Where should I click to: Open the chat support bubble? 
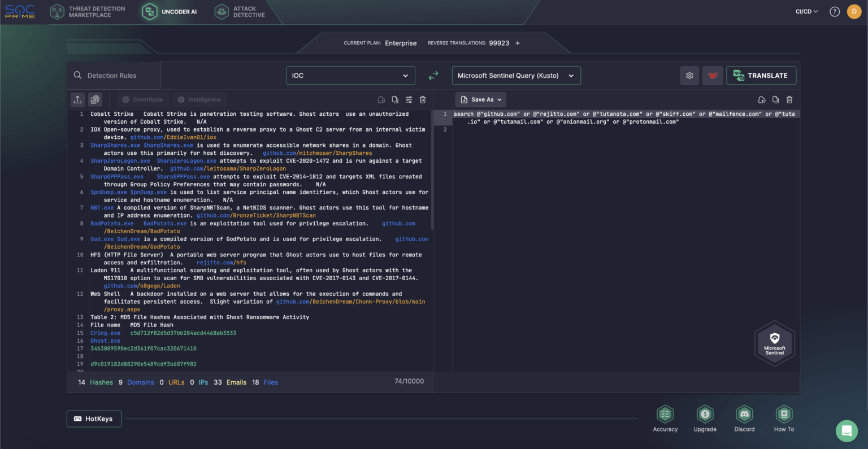pos(847,431)
